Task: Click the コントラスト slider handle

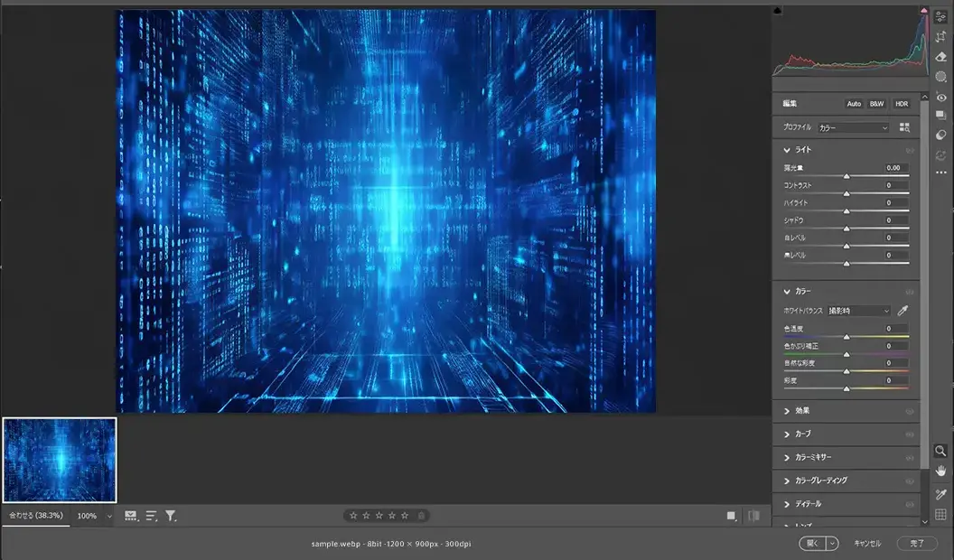Action: (846, 193)
